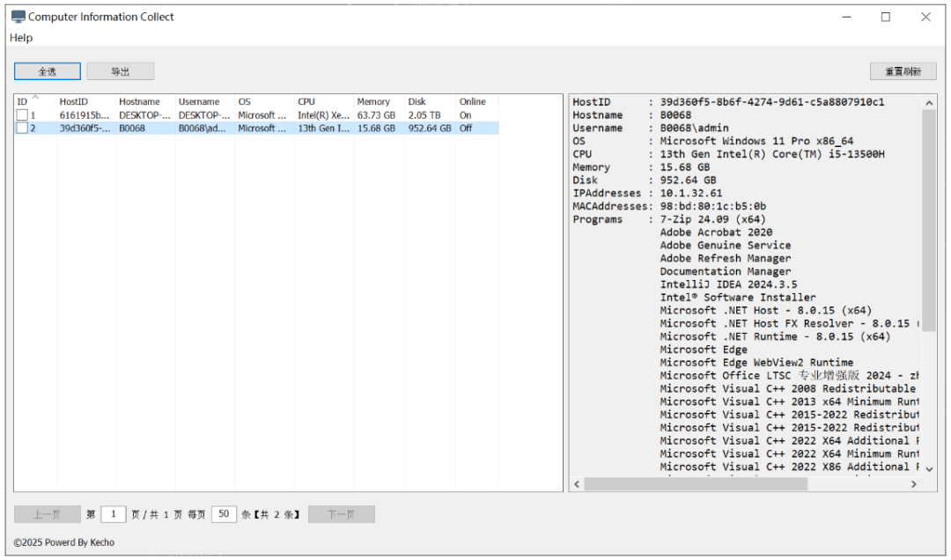The height and width of the screenshot is (560, 951).
Task: Click the 7-Zip 24.09 (x64) program entry
Action: tap(712, 219)
